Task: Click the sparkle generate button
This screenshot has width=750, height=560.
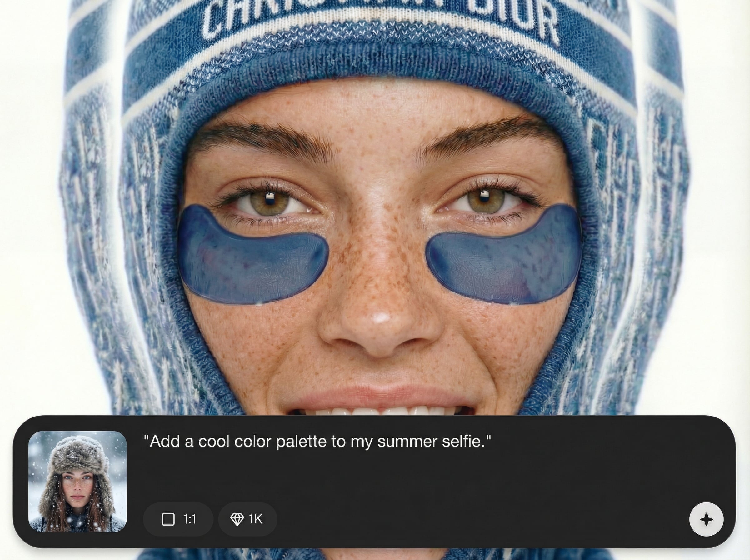Action: point(706,519)
